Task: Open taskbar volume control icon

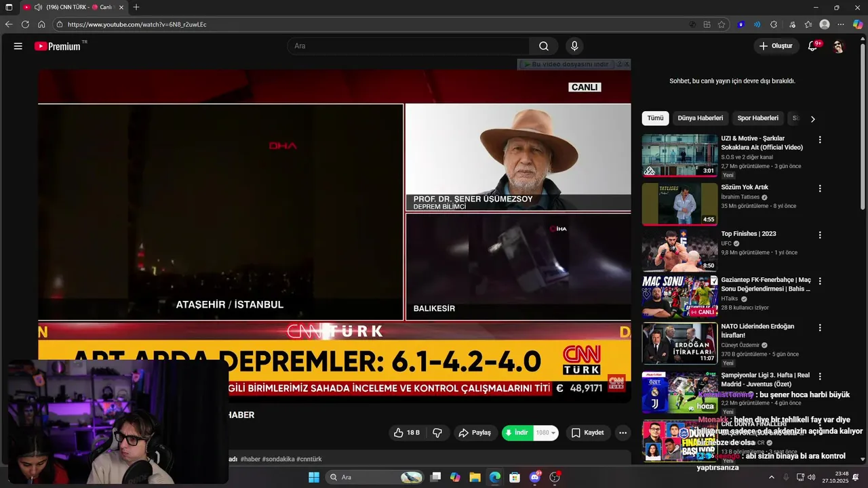Action: (x=812, y=477)
